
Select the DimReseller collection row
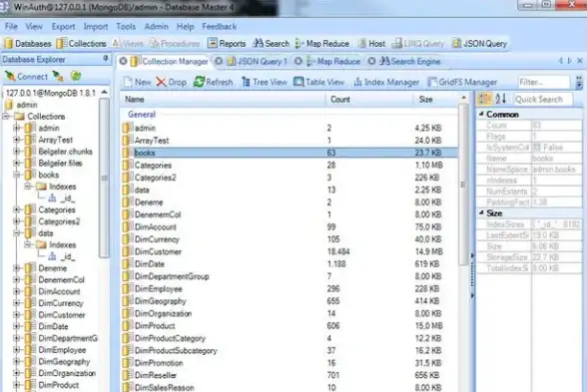pos(290,375)
